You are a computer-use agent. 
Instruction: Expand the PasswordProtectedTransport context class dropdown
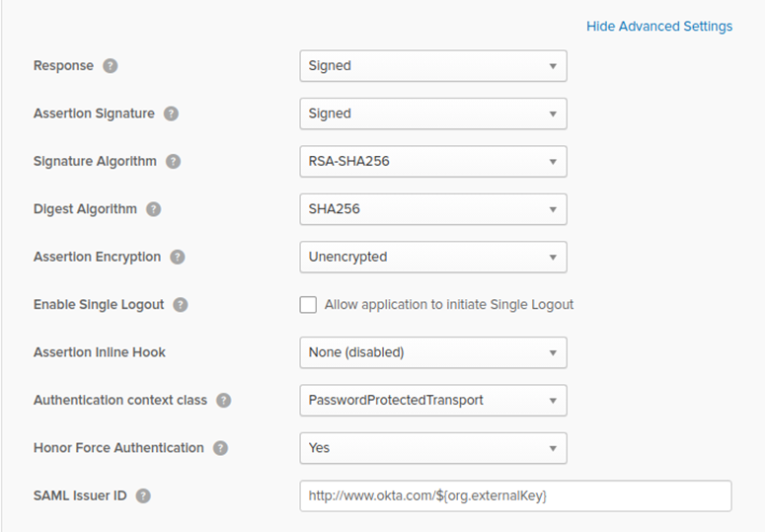click(432, 401)
